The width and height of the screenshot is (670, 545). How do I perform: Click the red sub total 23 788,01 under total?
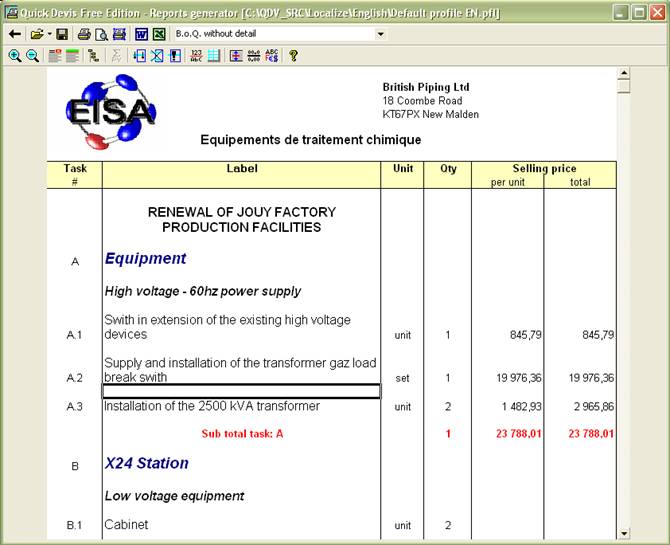tap(591, 434)
